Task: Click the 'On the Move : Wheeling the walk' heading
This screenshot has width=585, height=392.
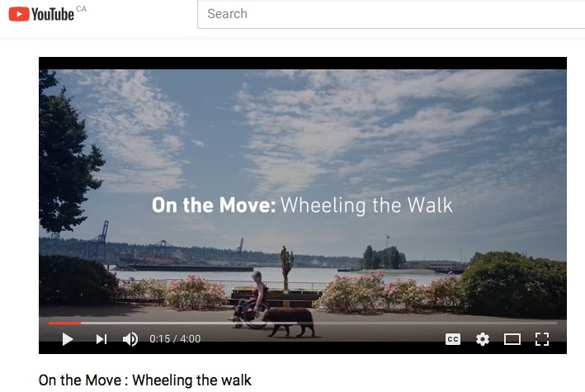Action: click(x=144, y=380)
